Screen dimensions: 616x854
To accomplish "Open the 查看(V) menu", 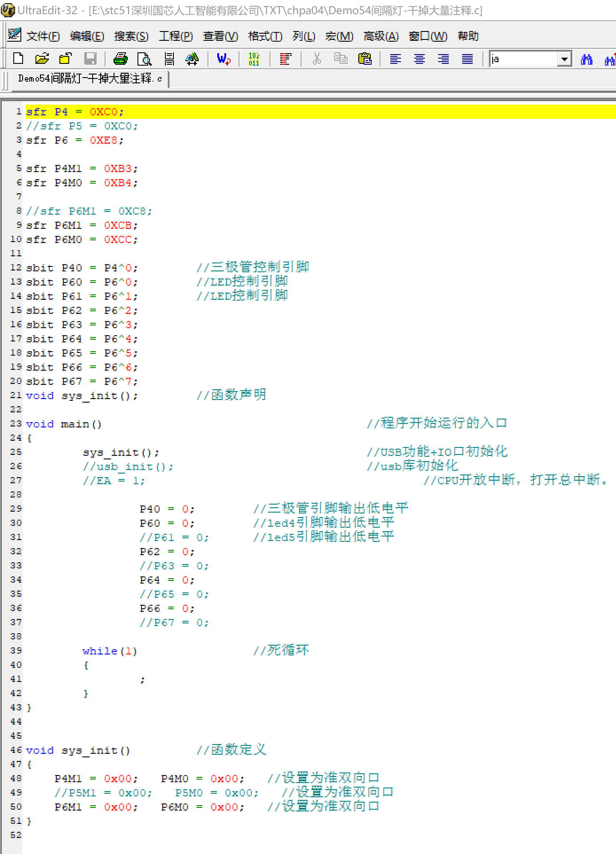I will point(220,36).
